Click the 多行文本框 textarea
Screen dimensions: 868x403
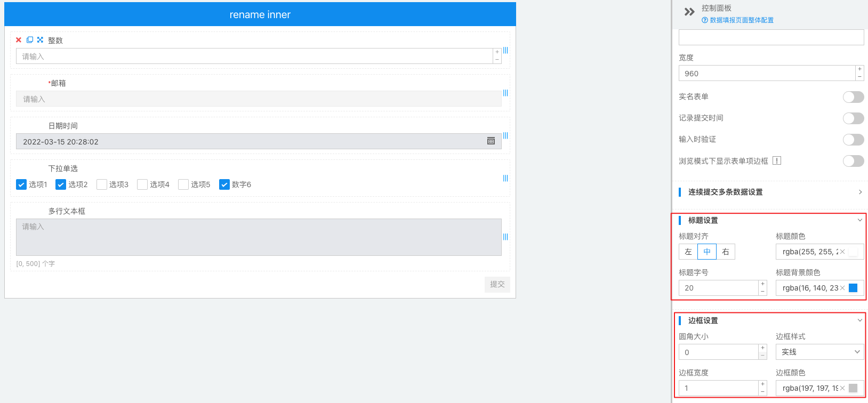coord(259,237)
